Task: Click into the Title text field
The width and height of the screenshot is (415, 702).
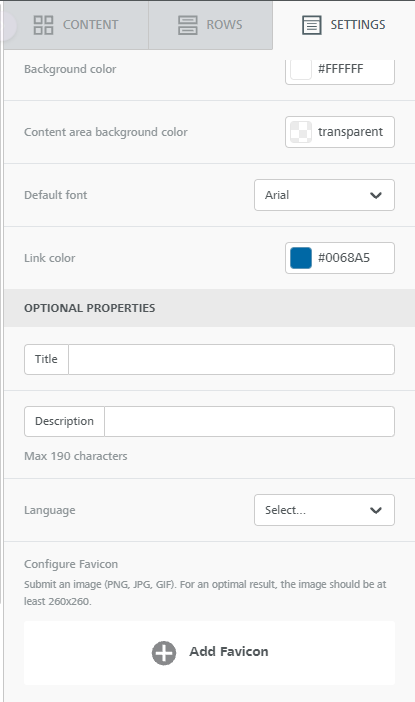Action: point(231,360)
